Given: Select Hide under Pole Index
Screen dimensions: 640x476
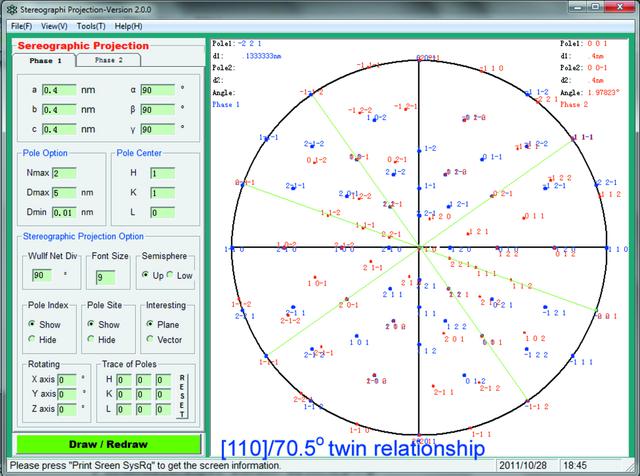Looking at the screenshot, I should point(32,339).
